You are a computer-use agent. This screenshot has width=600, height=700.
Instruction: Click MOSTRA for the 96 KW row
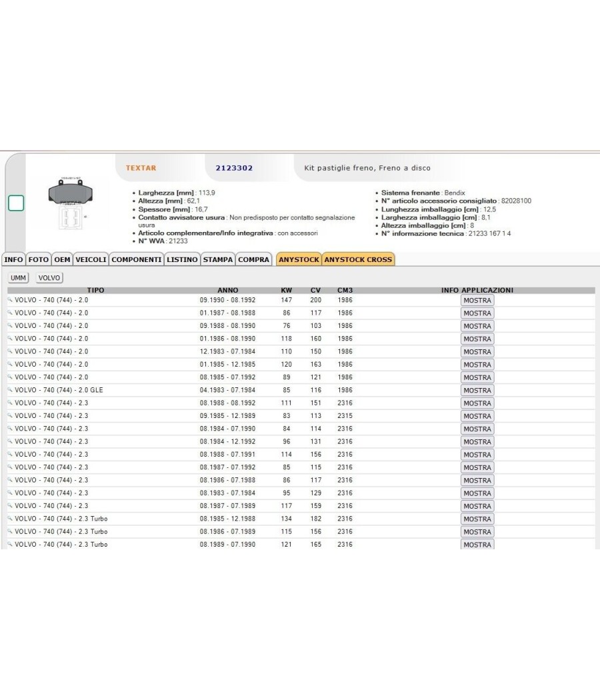[477, 442]
